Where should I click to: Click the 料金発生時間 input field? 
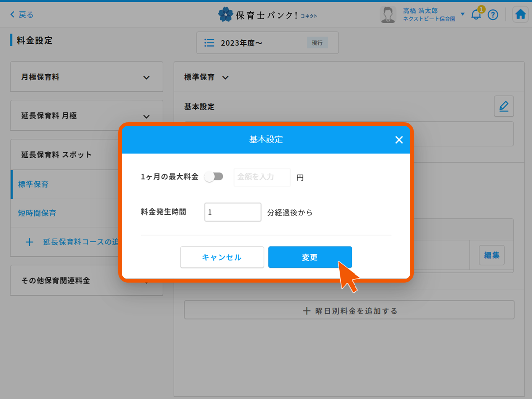[232, 212]
